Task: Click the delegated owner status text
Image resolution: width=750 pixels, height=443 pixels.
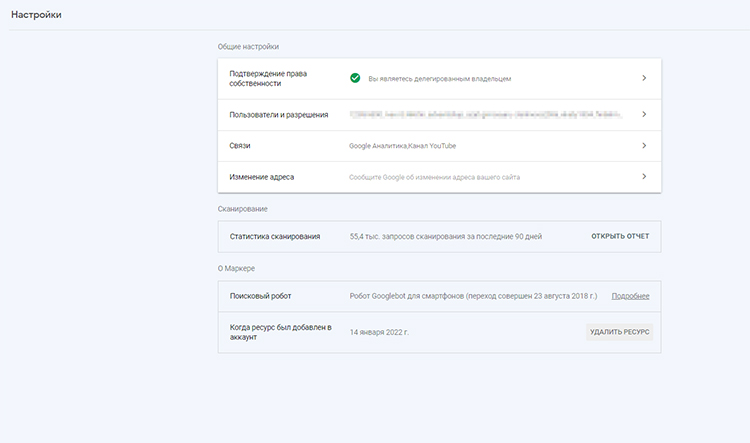Action: (440, 78)
